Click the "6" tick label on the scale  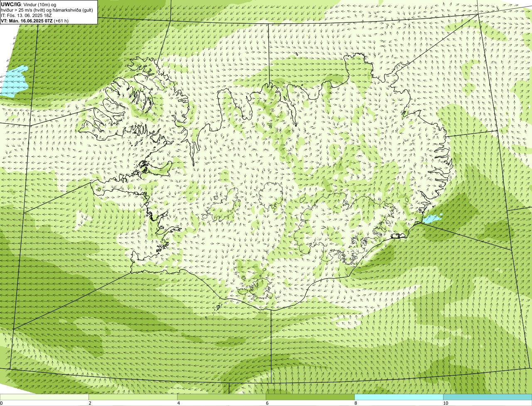click(267, 403)
